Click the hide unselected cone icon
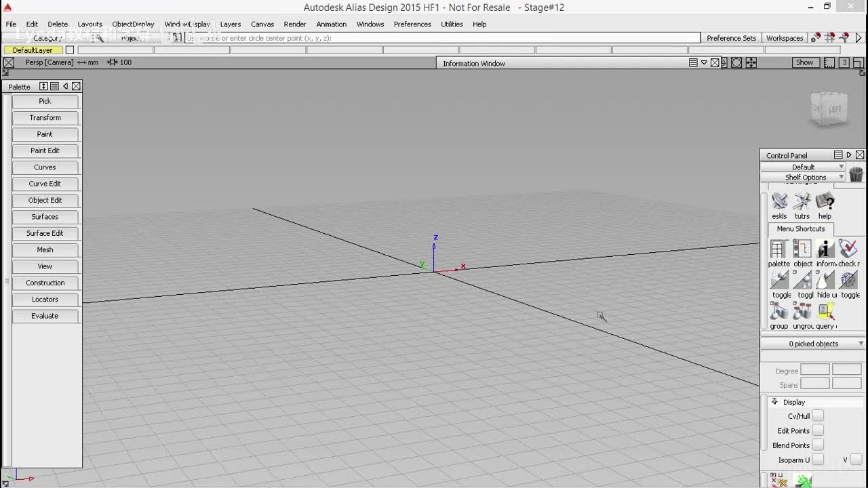868x488 pixels. pos(825,280)
